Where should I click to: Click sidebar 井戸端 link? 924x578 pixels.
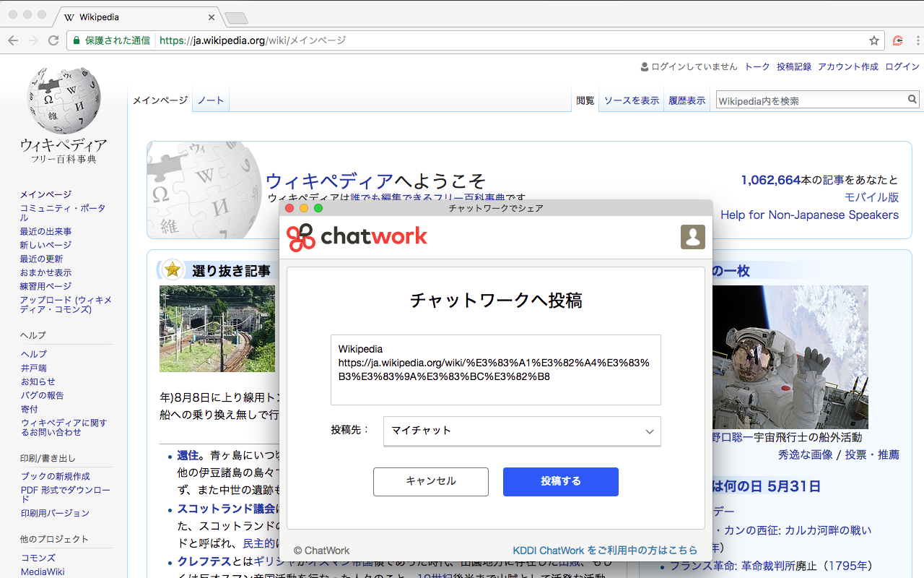click(34, 368)
